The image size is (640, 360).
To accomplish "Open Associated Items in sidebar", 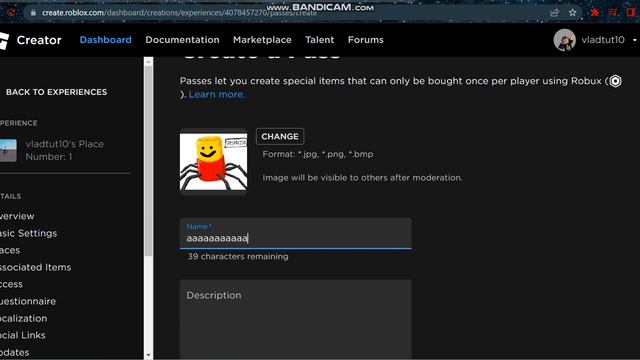I will tap(36, 267).
